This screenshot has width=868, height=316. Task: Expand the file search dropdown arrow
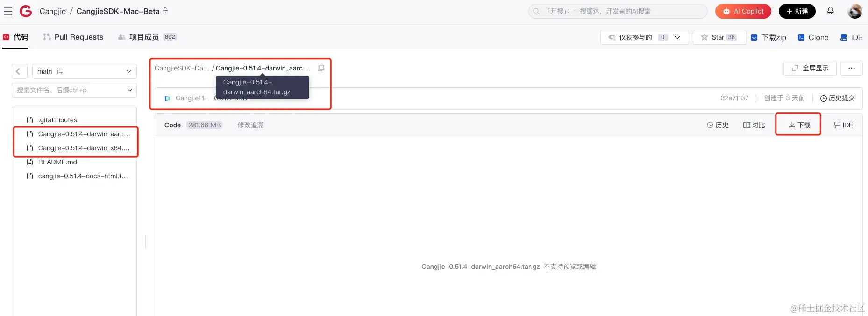[x=130, y=90]
